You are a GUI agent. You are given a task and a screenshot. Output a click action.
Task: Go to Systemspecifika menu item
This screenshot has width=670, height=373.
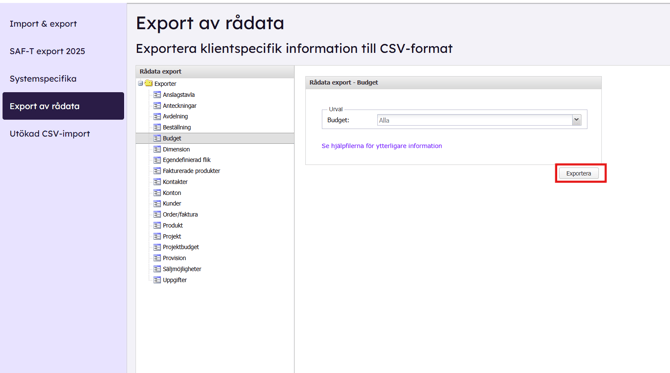coord(43,79)
